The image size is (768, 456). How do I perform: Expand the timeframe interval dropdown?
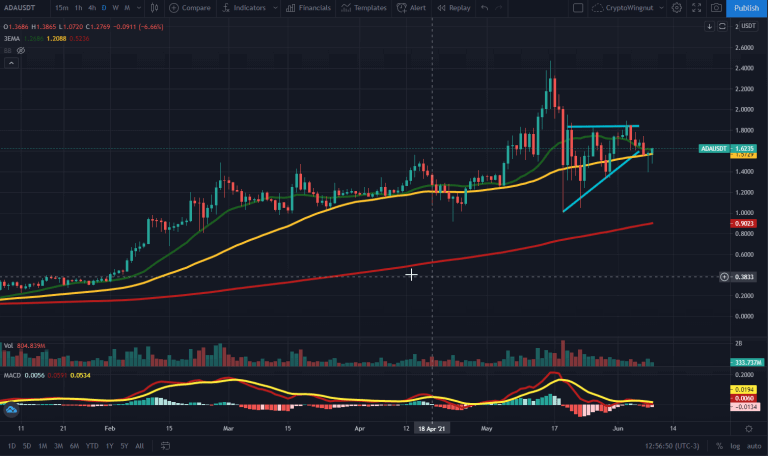139,8
